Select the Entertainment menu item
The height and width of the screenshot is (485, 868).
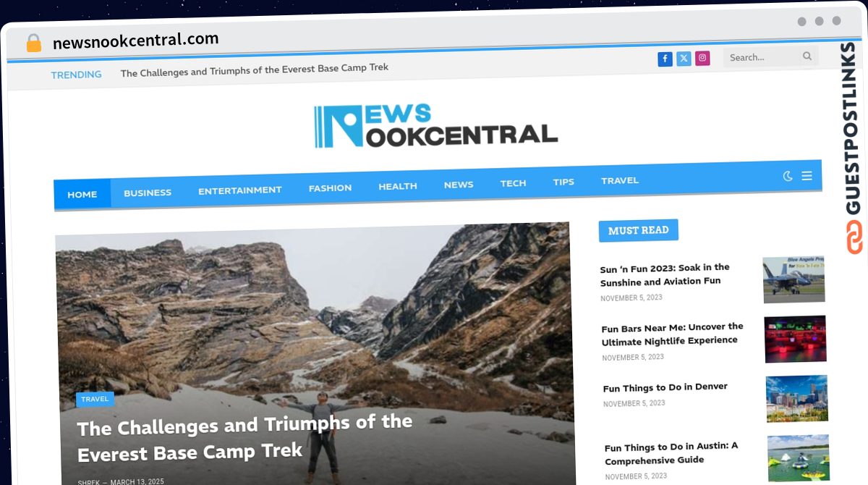[240, 190]
